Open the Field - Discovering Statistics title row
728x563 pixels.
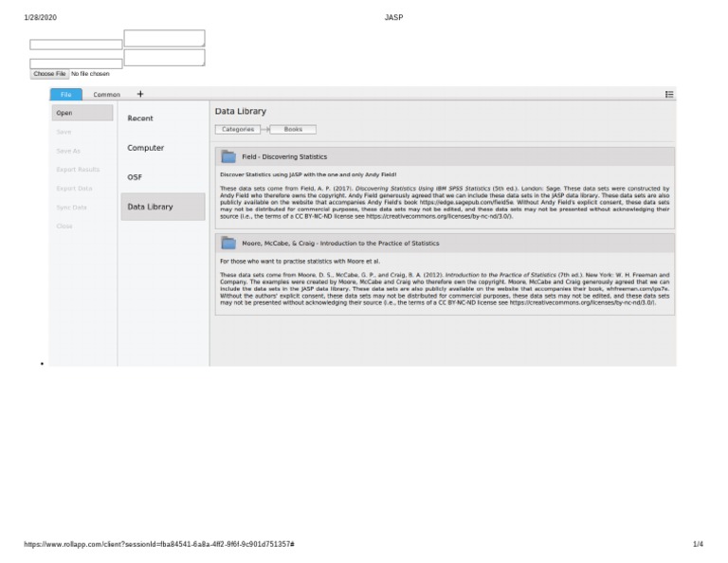445,157
